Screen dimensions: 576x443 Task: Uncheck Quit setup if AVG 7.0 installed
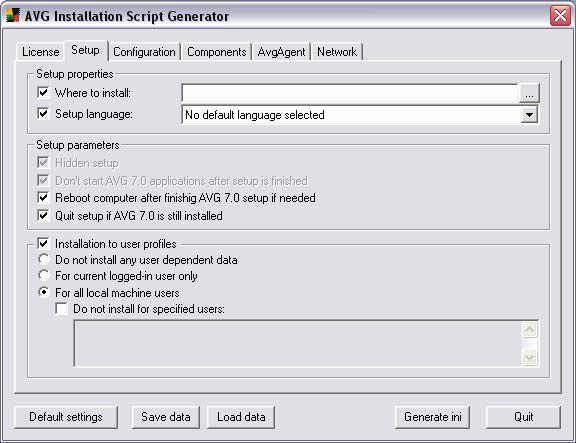(43, 215)
